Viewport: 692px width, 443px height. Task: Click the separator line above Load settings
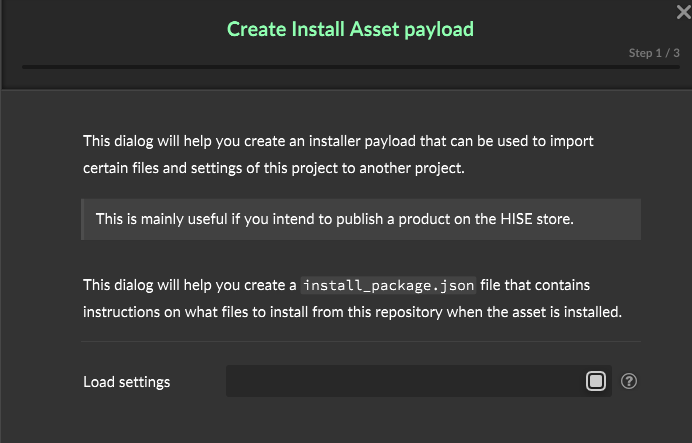pos(361,341)
